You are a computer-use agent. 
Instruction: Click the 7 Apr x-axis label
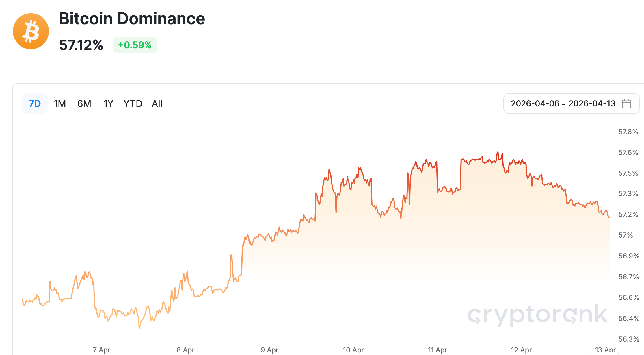102,350
